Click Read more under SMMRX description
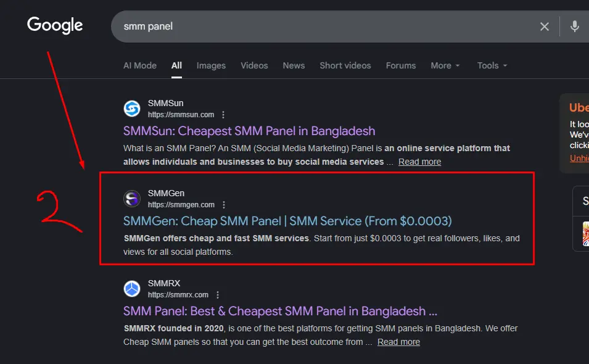The width and height of the screenshot is (589, 364). coord(398,342)
